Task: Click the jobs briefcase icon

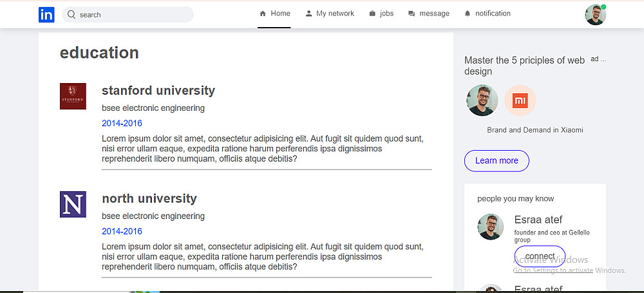Action: 372,14
